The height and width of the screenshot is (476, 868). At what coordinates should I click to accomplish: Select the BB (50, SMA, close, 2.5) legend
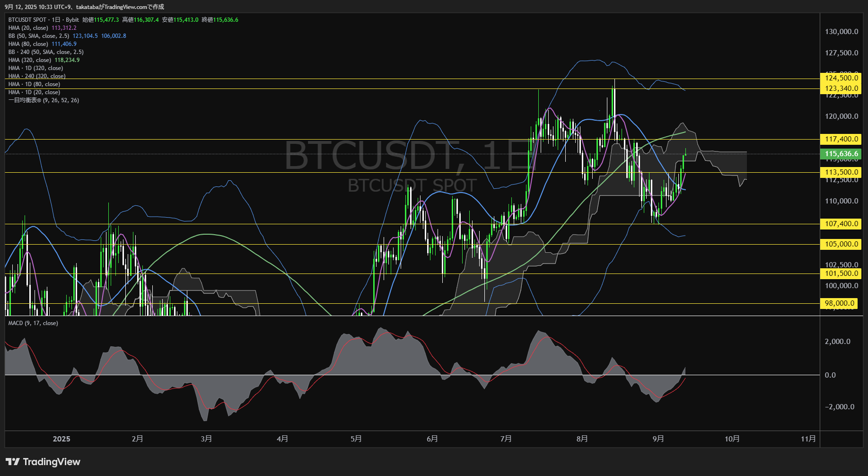click(x=39, y=36)
